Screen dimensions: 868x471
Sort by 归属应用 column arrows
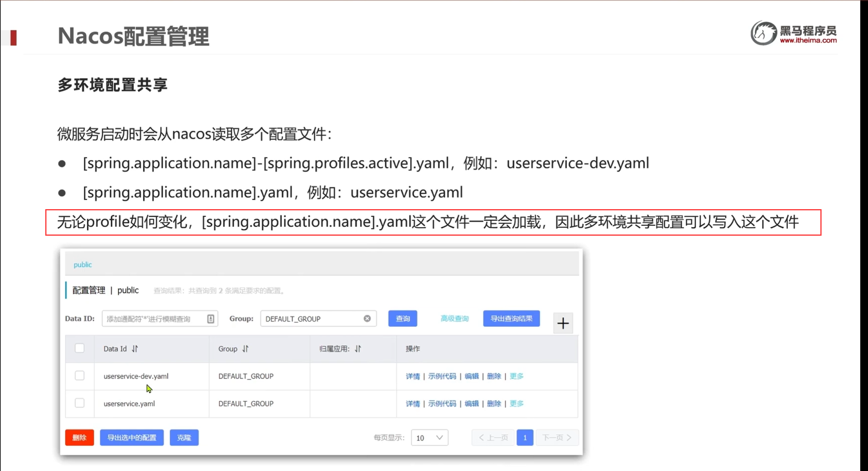358,348
